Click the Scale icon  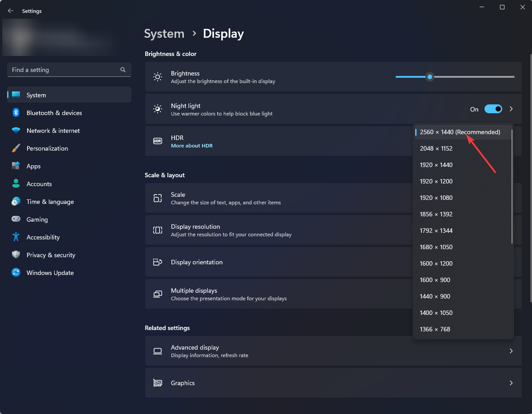[x=158, y=198]
